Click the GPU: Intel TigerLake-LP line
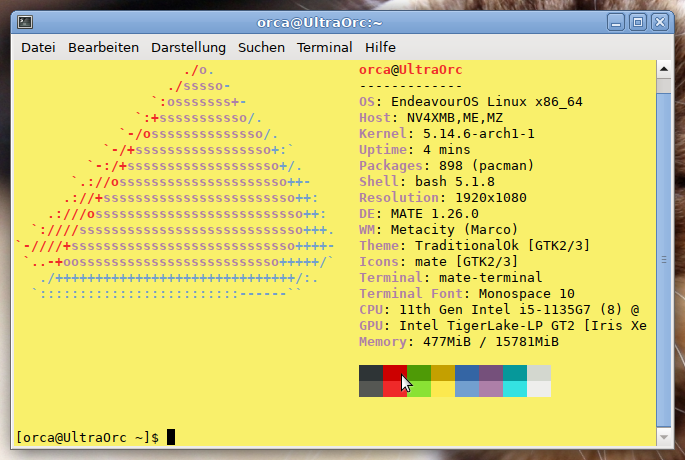685x460 pixels. point(503,325)
